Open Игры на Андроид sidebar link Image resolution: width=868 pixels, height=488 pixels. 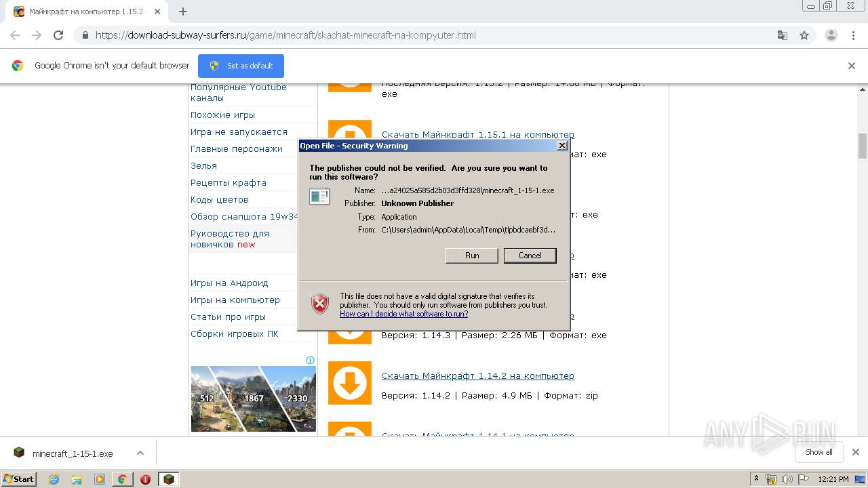(x=229, y=283)
